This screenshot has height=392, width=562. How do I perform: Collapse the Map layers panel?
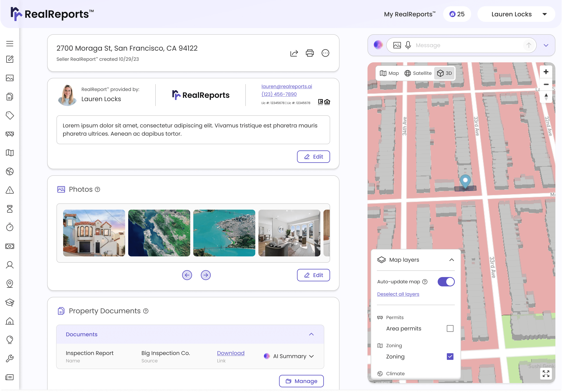452,260
